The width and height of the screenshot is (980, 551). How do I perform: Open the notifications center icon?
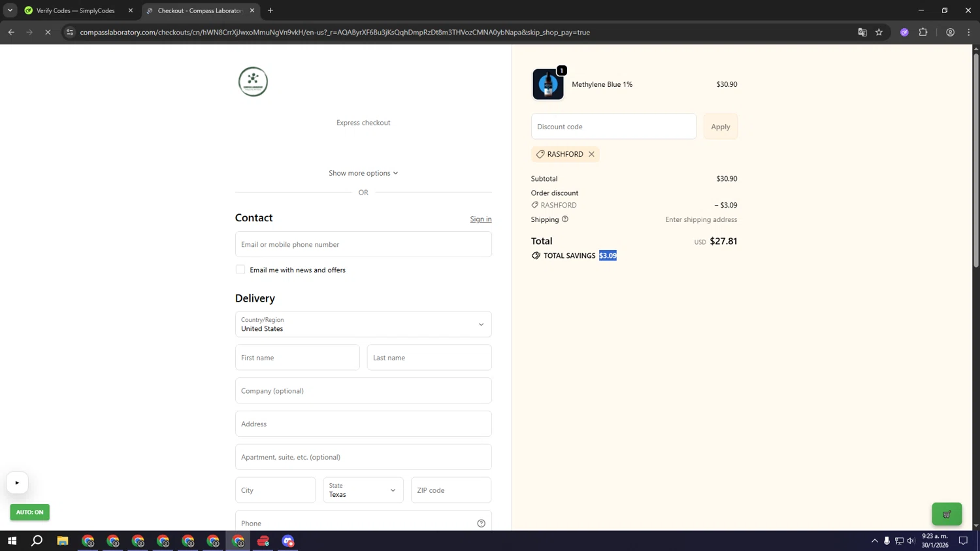pos(963,541)
